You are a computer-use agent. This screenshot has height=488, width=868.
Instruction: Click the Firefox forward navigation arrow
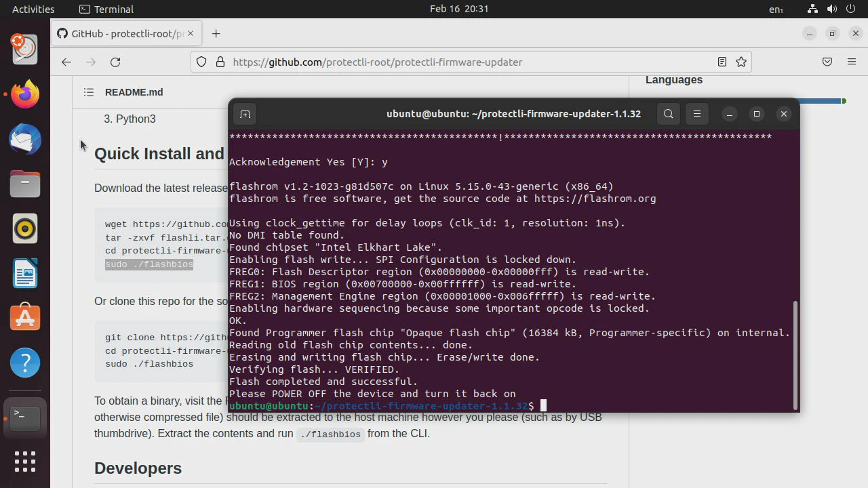[91, 62]
